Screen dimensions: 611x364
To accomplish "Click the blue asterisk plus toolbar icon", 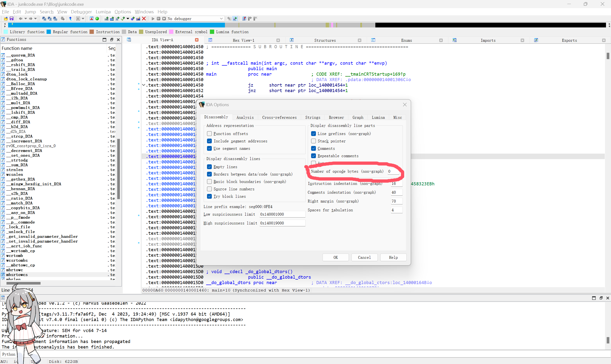I will [x=133, y=19].
